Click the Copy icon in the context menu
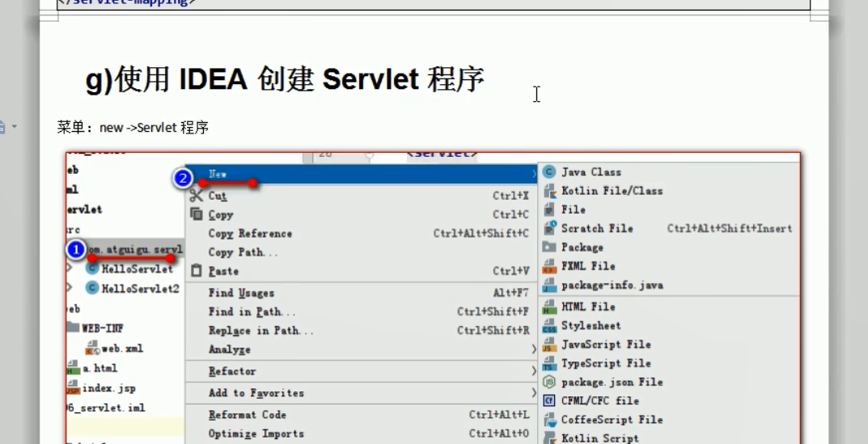 click(196, 214)
